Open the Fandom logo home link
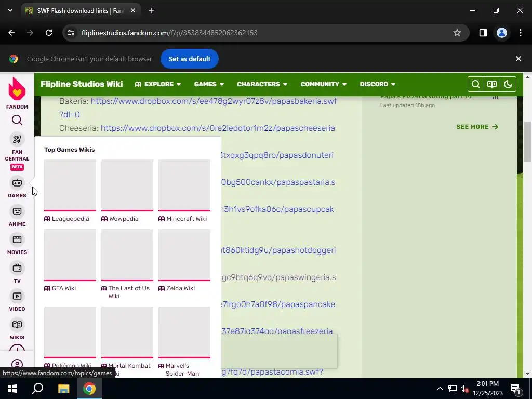Viewport: 532px width, 399px height. coord(17,93)
